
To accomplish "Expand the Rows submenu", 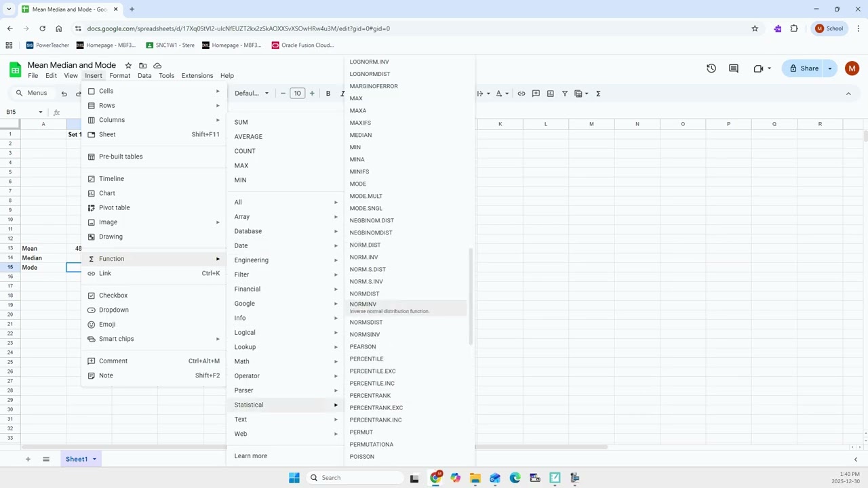I will coord(154,106).
